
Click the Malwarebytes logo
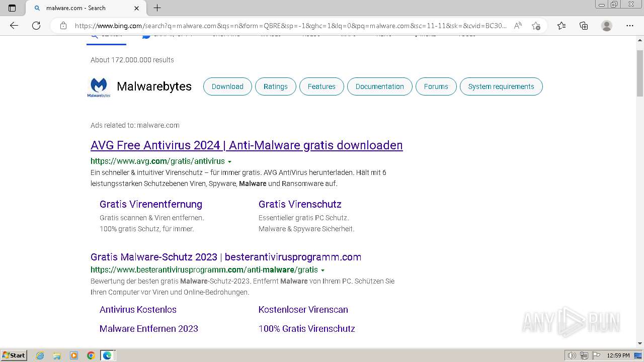click(x=99, y=87)
